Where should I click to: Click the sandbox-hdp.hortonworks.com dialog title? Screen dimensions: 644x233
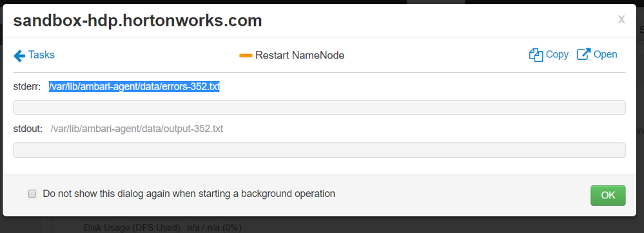[x=137, y=21]
